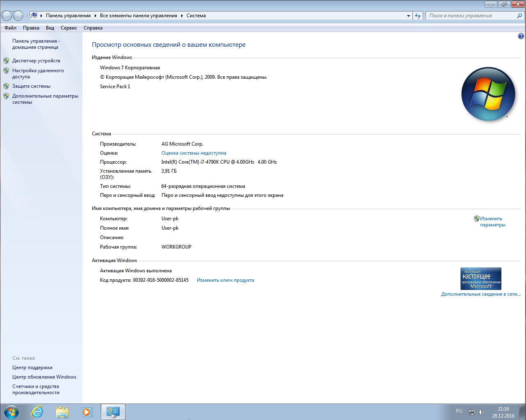Expand the arrow after Панель управления breadcrumb
The height and width of the screenshot is (420, 526).
point(95,16)
